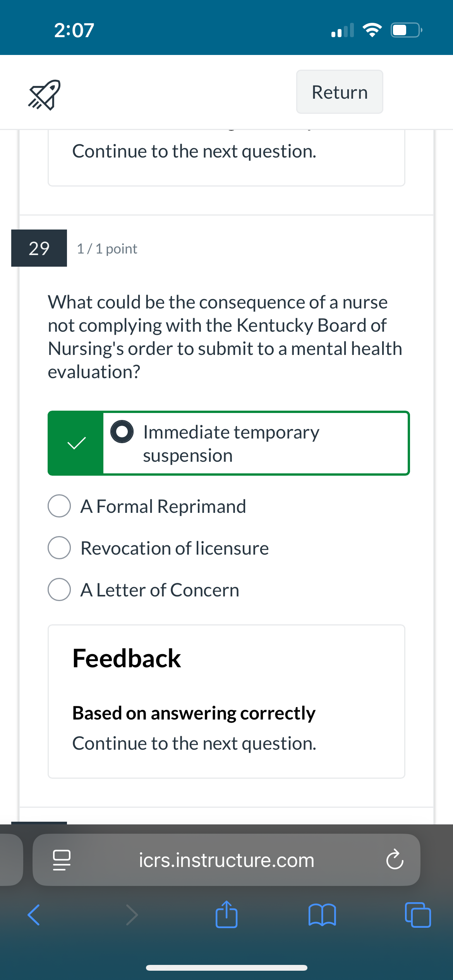Tap the rocket launch icon

pyautogui.click(x=44, y=95)
